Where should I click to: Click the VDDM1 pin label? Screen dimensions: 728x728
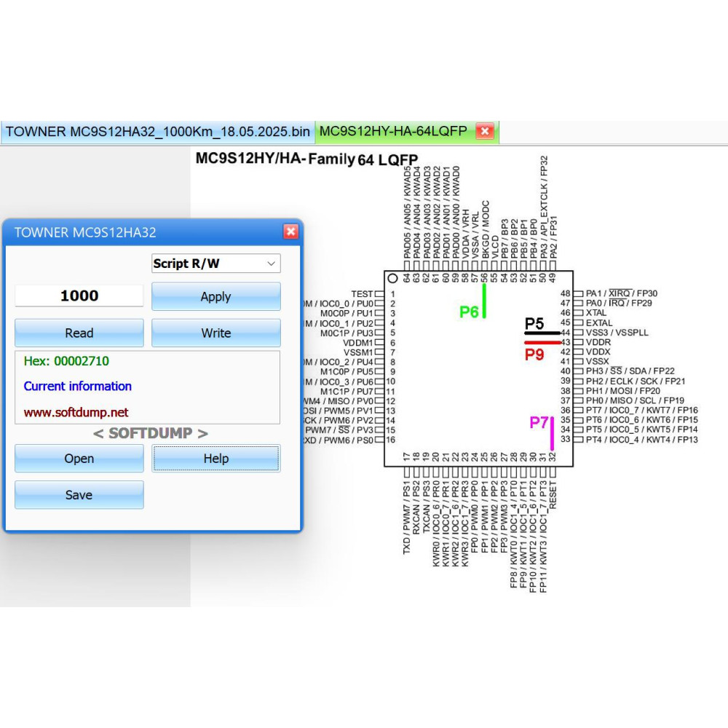tap(358, 343)
